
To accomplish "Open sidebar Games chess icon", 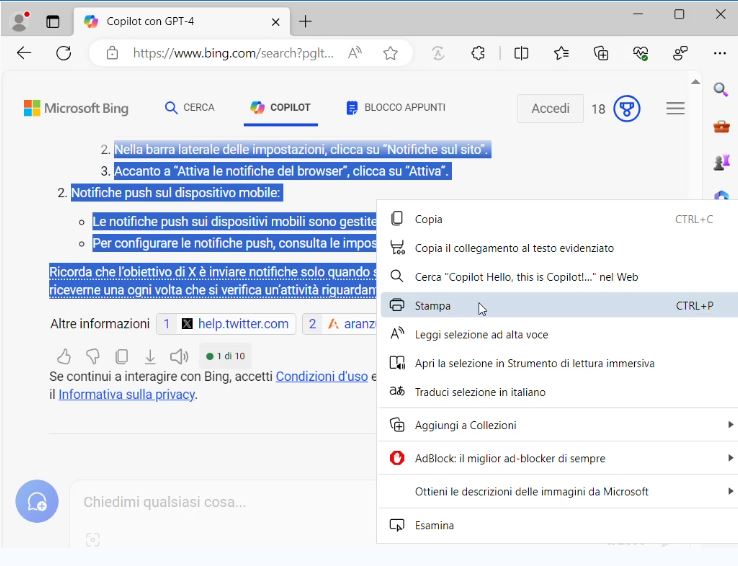I will pos(721,162).
